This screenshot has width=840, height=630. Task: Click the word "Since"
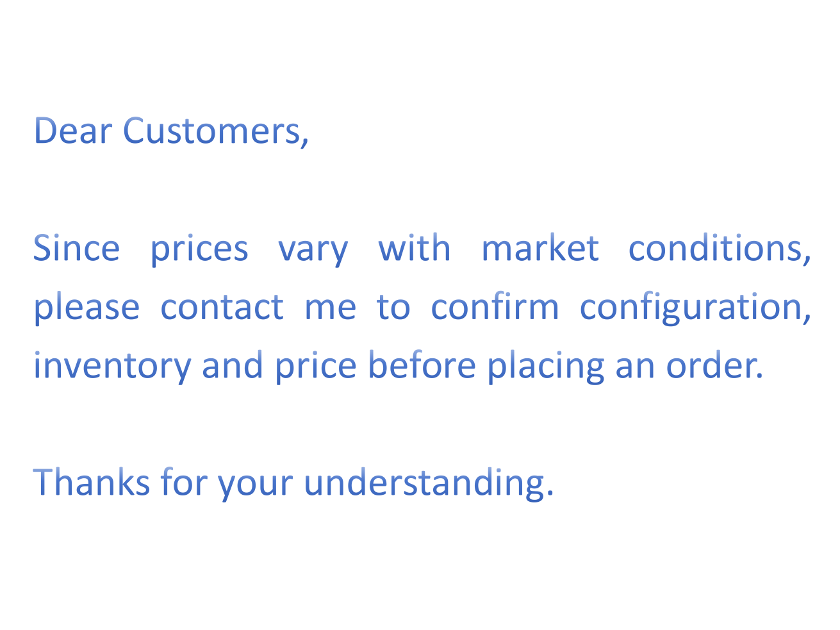[x=76, y=249]
